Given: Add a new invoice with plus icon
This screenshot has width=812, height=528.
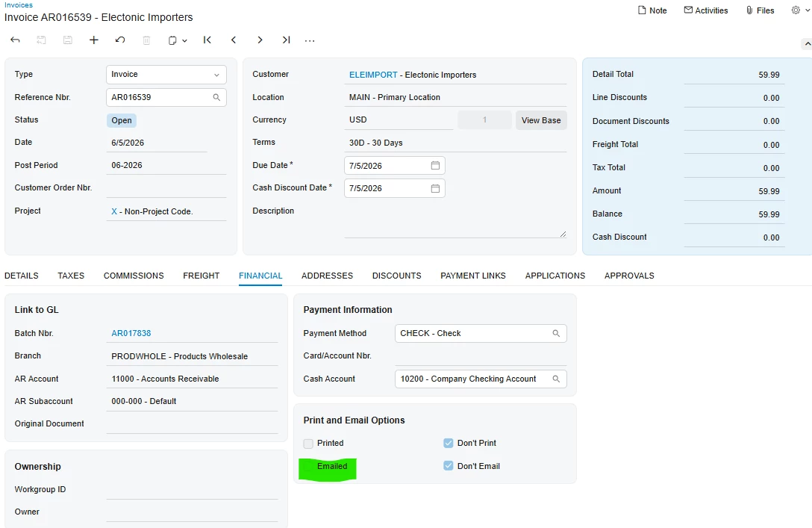Looking at the screenshot, I should [x=94, y=40].
